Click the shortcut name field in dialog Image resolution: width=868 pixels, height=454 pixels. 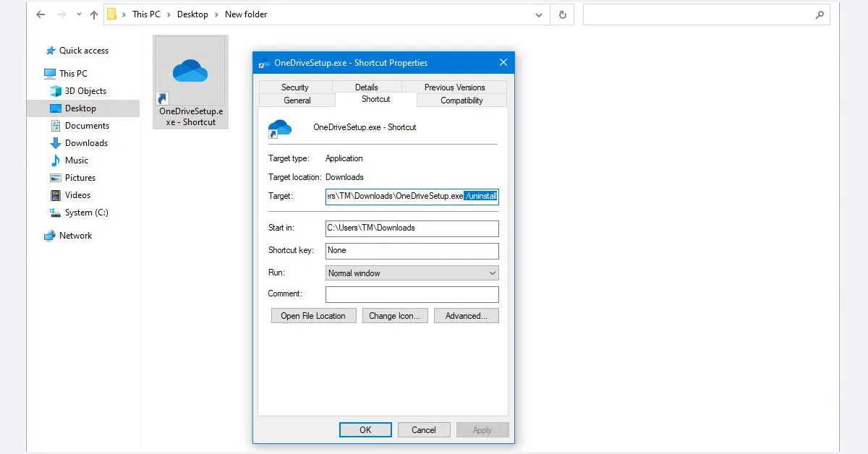[365, 127]
